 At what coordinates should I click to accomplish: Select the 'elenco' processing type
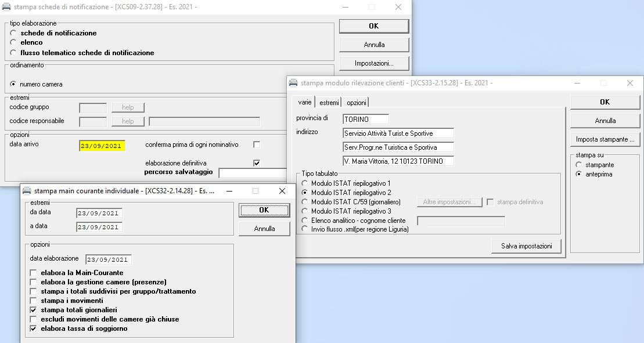(x=13, y=42)
